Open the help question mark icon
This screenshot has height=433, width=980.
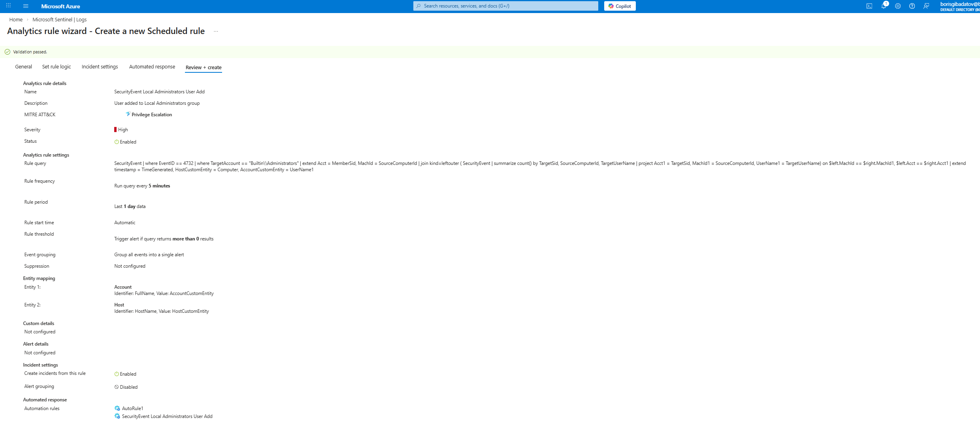912,6
